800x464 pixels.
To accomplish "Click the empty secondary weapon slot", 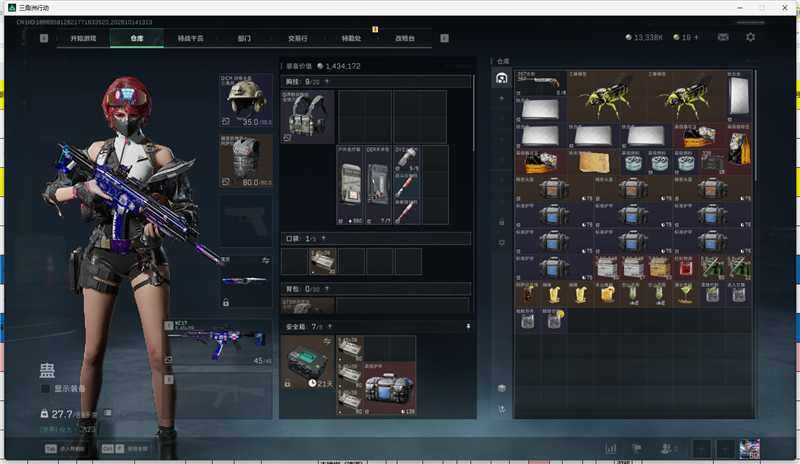I will point(218,396).
